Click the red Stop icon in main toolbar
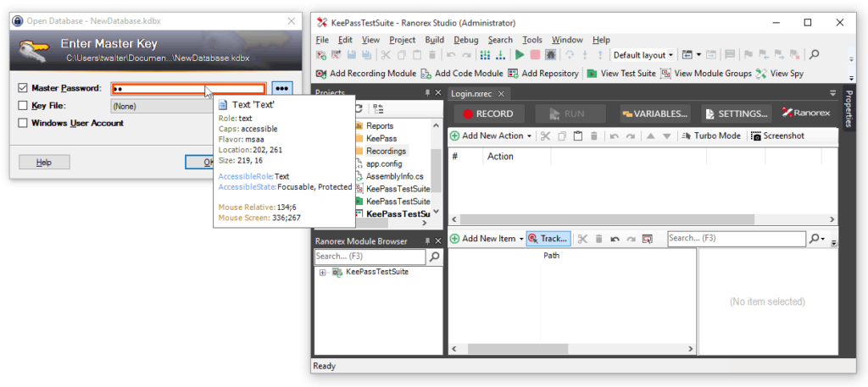 (535, 55)
